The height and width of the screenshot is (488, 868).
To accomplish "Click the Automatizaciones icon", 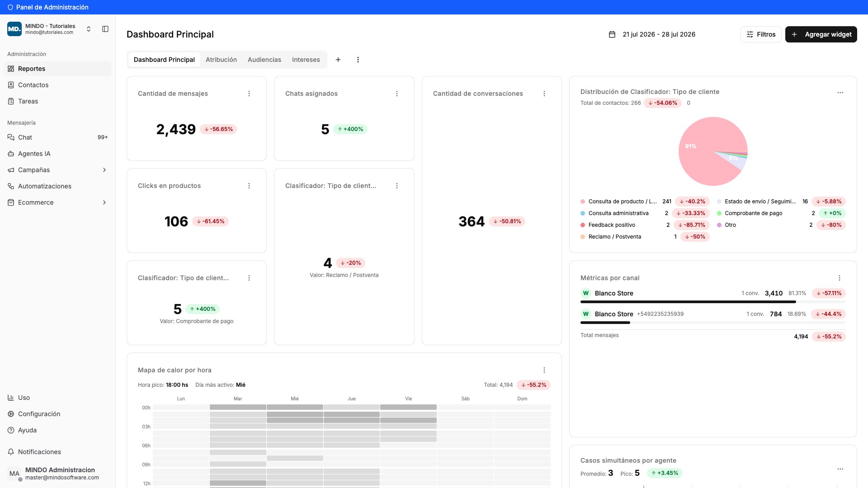I will tap(11, 186).
